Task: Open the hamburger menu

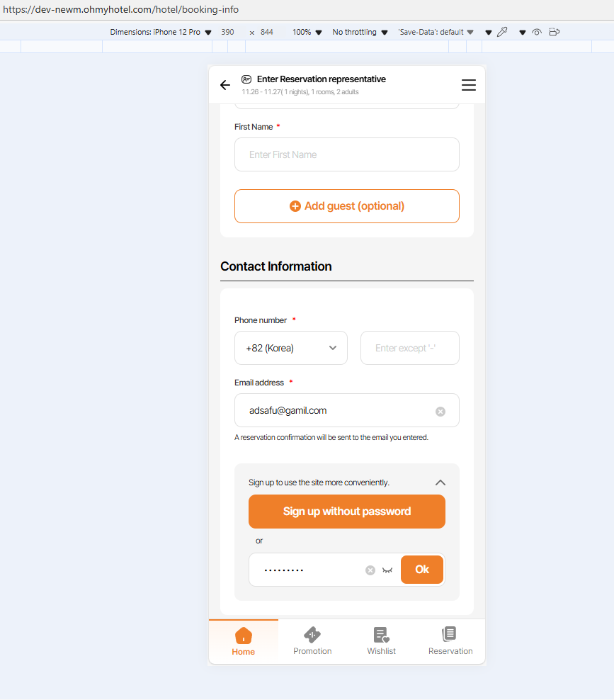Action: click(469, 85)
